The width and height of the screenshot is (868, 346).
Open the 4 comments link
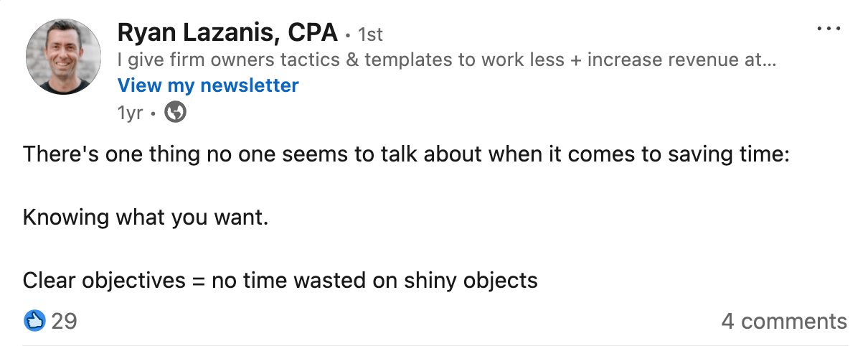tap(784, 321)
